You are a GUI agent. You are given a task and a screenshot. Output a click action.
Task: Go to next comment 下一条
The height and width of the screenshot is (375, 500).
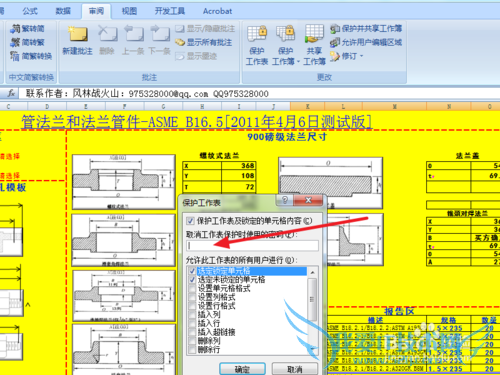159,40
